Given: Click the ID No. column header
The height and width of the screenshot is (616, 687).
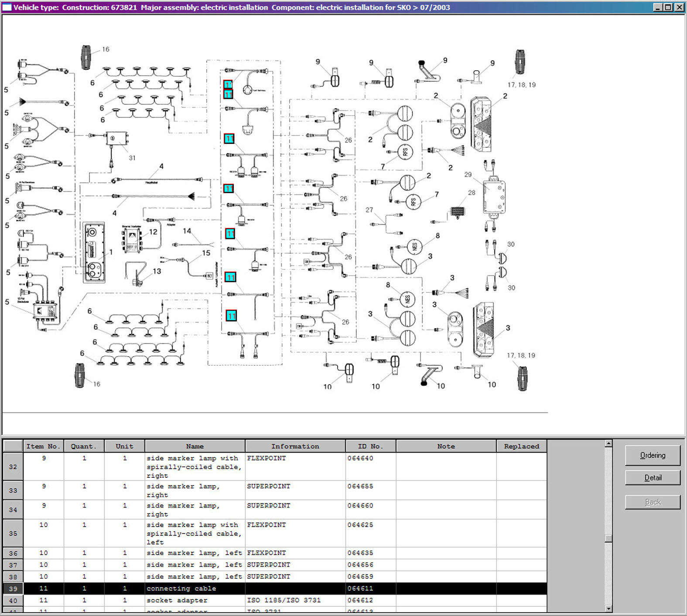Looking at the screenshot, I should coord(370,446).
